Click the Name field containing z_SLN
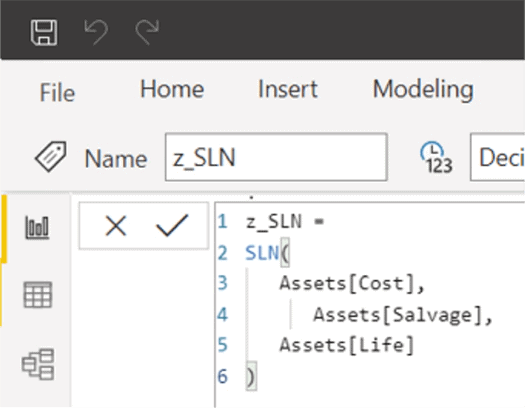Image resolution: width=525 pixels, height=408 pixels. (x=276, y=157)
